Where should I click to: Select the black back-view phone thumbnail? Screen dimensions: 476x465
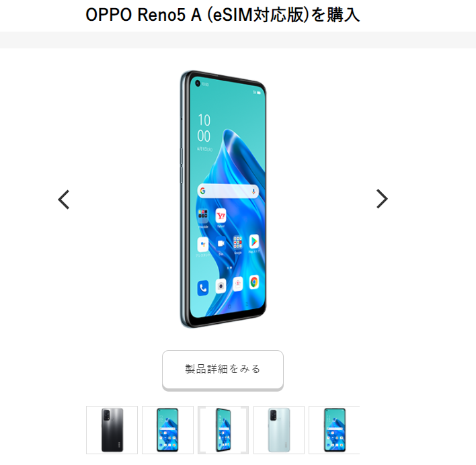tap(112, 430)
